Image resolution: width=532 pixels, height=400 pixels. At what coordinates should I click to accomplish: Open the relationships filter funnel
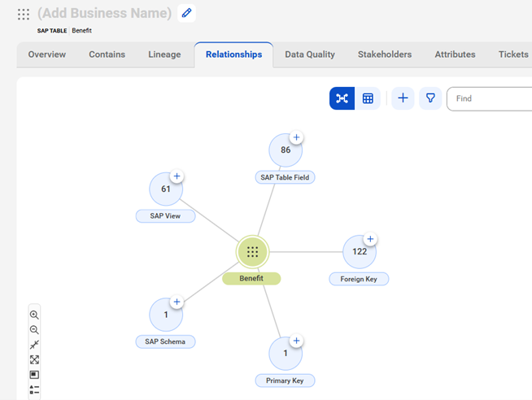point(430,98)
